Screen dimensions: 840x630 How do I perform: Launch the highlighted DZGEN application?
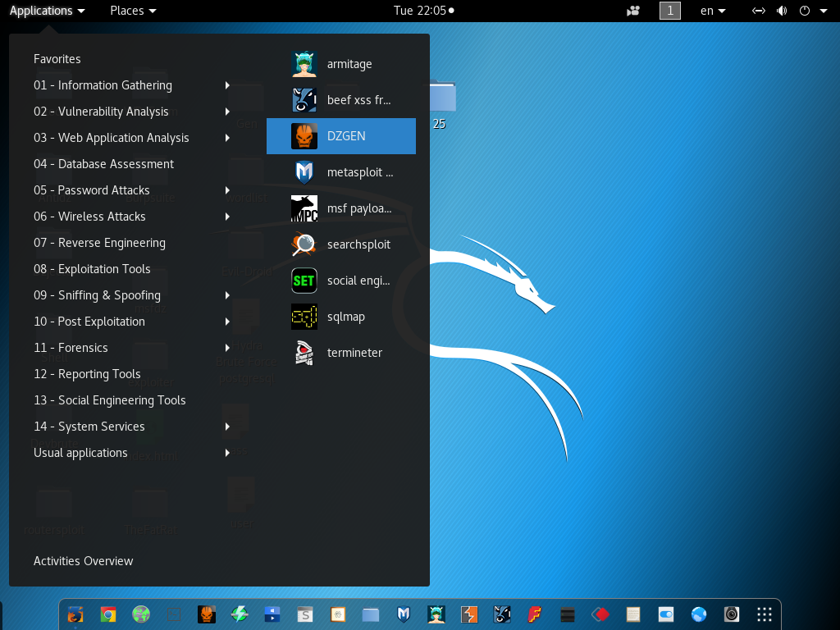[340, 136]
